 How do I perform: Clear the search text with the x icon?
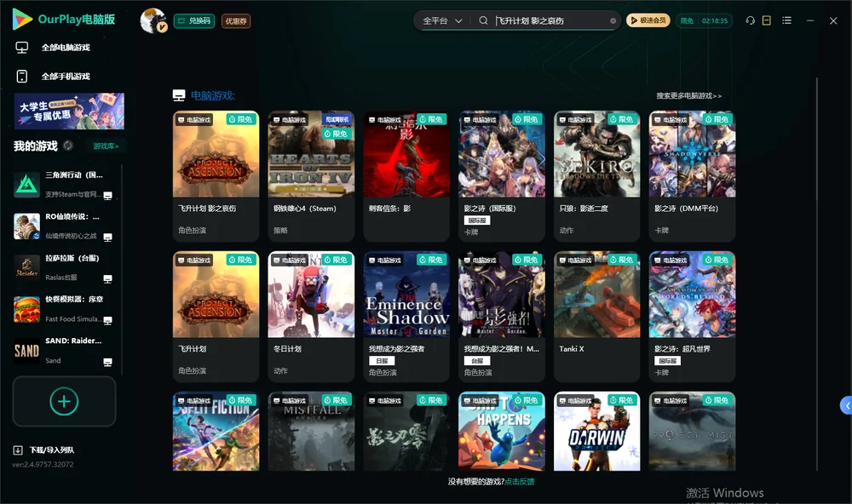[613, 20]
